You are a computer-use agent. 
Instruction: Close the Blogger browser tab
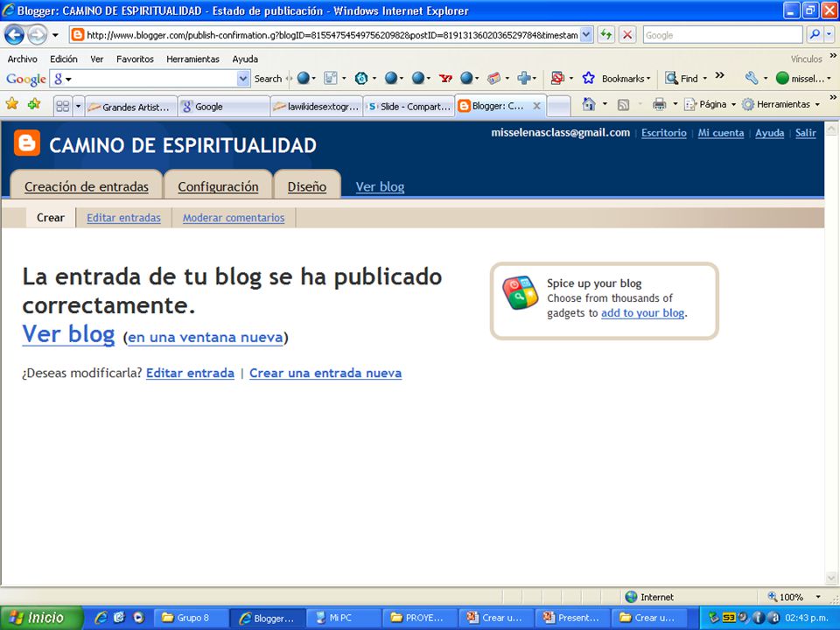coord(536,106)
